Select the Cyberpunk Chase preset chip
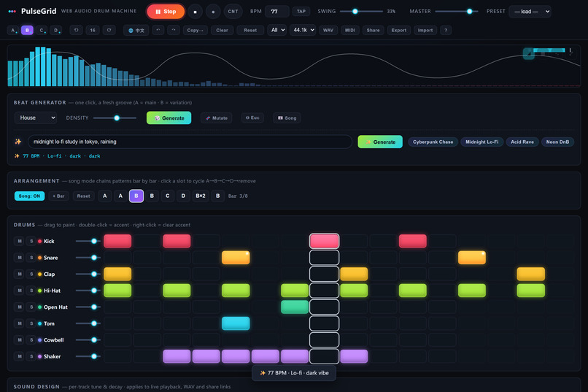Viewport: 588px width, 392px height. [x=433, y=142]
